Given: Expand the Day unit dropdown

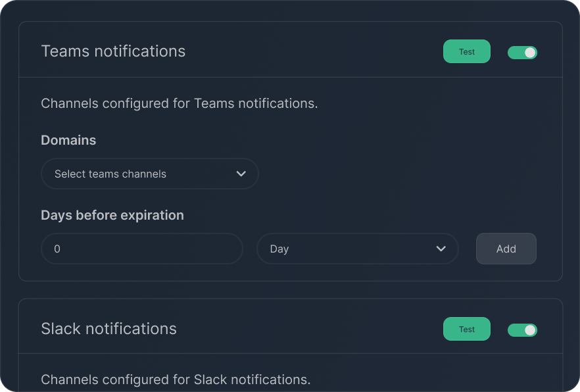Looking at the screenshot, I should pyautogui.click(x=357, y=249).
